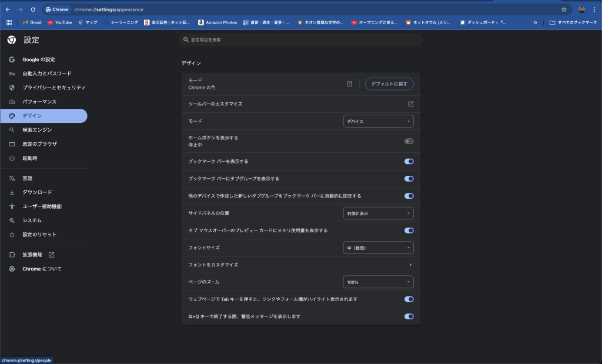Click the 設定項目を検索 search field
The width and height of the screenshot is (602, 364).
click(x=301, y=40)
